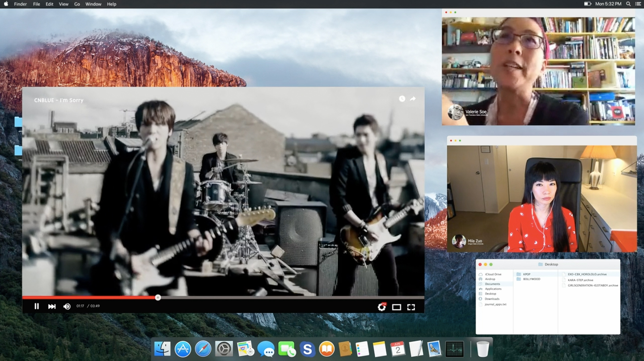Launch Maps from the Dock
The height and width of the screenshot is (361, 644).
pyautogui.click(x=245, y=348)
